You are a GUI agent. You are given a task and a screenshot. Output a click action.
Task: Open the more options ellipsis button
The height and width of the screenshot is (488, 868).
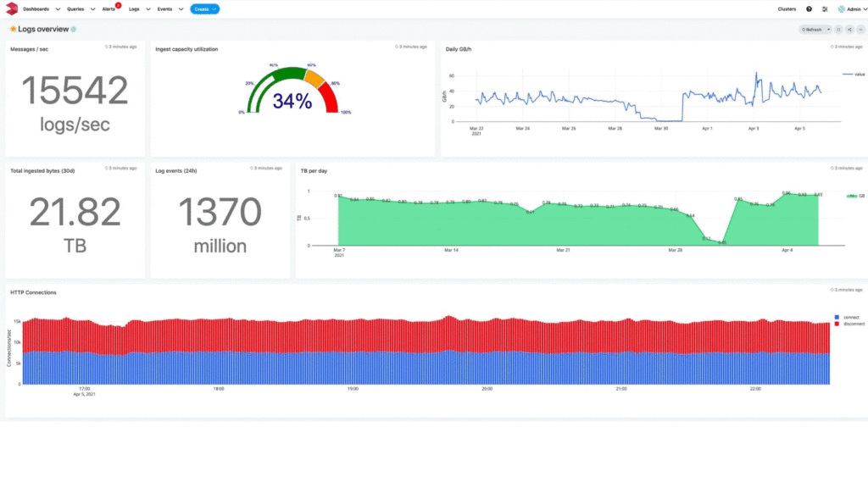point(860,30)
